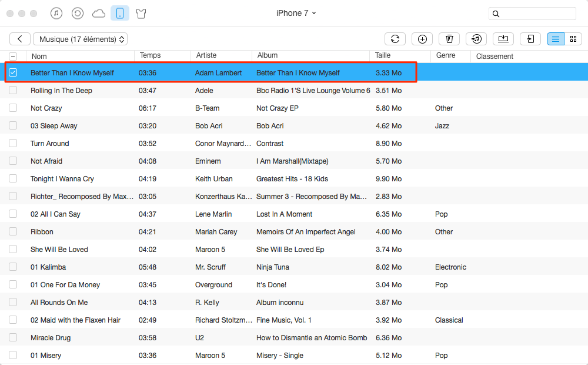Open the iTunes backup circular arrow icon
The height and width of the screenshot is (365, 588).
coord(77,14)
